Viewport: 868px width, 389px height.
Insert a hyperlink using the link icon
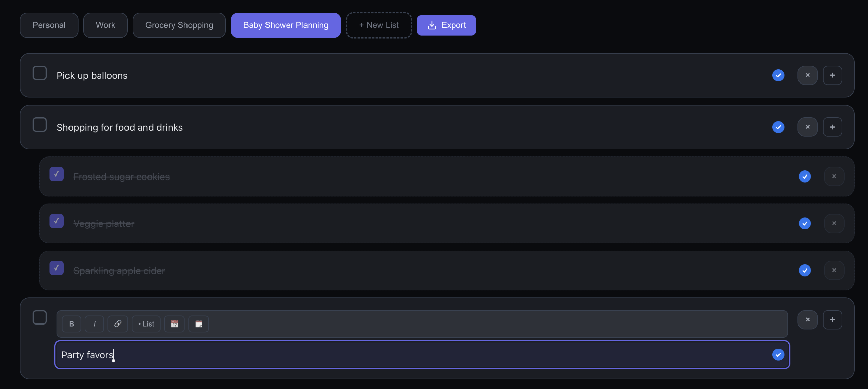pyautogui.click(x=117, y=323)
